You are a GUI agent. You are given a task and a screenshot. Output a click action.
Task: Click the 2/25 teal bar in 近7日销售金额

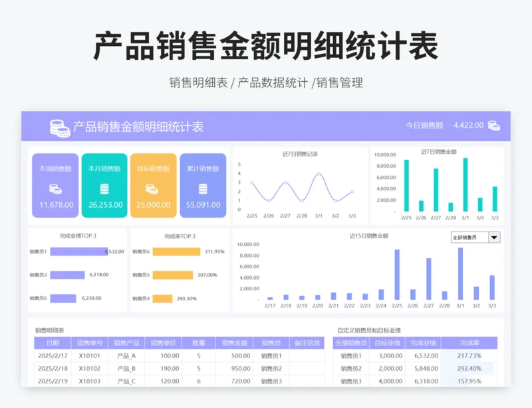[406, 186]
